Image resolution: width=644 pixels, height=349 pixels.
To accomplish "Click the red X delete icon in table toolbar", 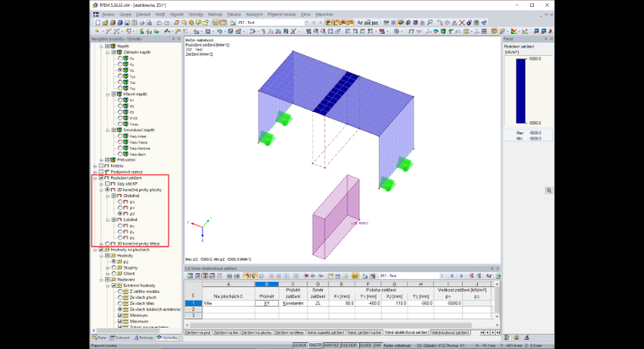I will tap(306, 276).
